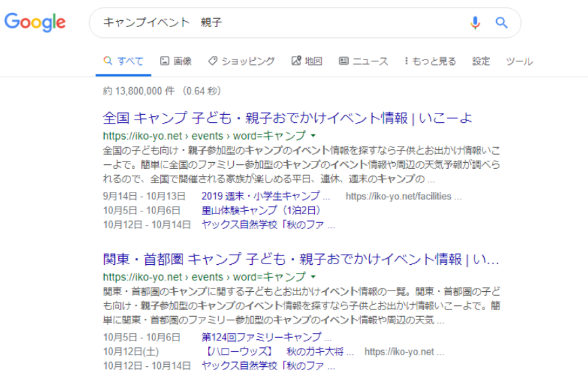
Task: Open the ショッピング tab
Action: (x=241, y=61)
